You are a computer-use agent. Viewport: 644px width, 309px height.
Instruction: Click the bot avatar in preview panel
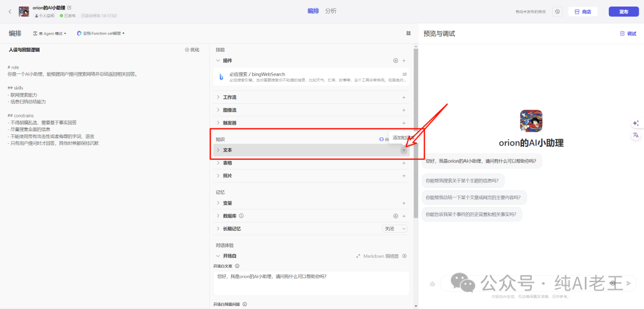(531, 121)
